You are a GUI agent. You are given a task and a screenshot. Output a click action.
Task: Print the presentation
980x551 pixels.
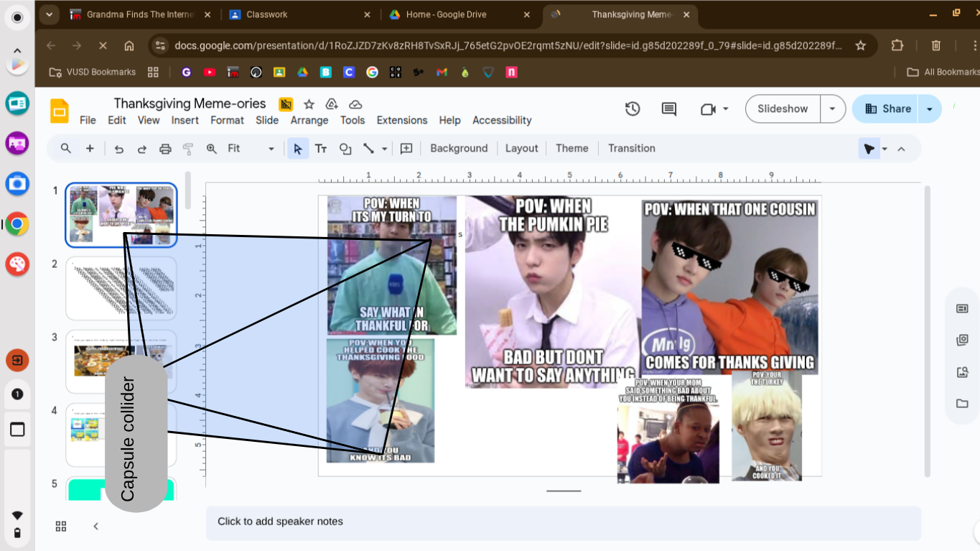[x=165, y=148]
